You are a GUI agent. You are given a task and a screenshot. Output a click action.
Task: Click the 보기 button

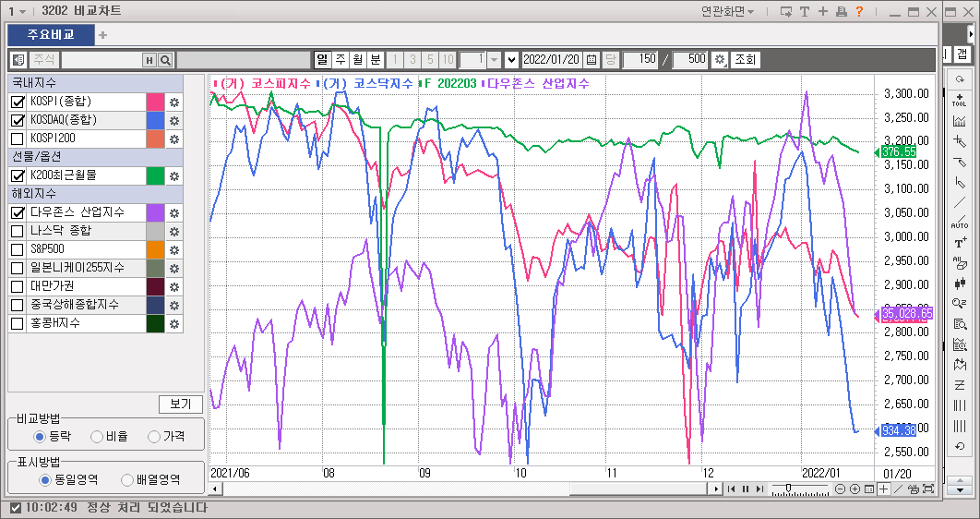click(x=181, y=404)
